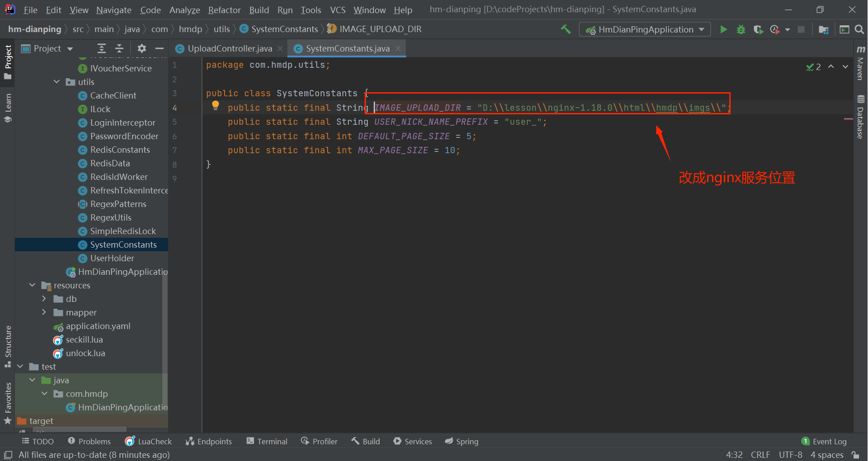Collapse the utils folder
Viewport: 868px width, 461px height.
coord(56,82)
